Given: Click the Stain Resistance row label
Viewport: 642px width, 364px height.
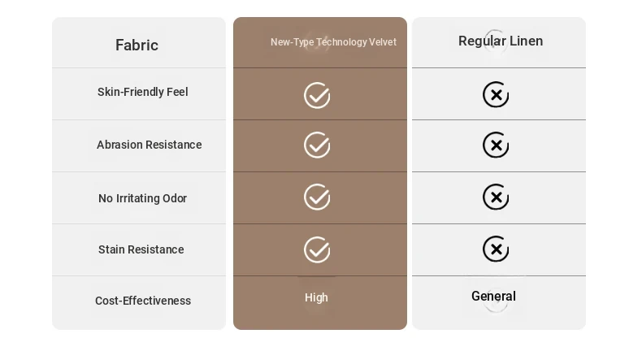Looking at the screenshot, I should (141, 249).
